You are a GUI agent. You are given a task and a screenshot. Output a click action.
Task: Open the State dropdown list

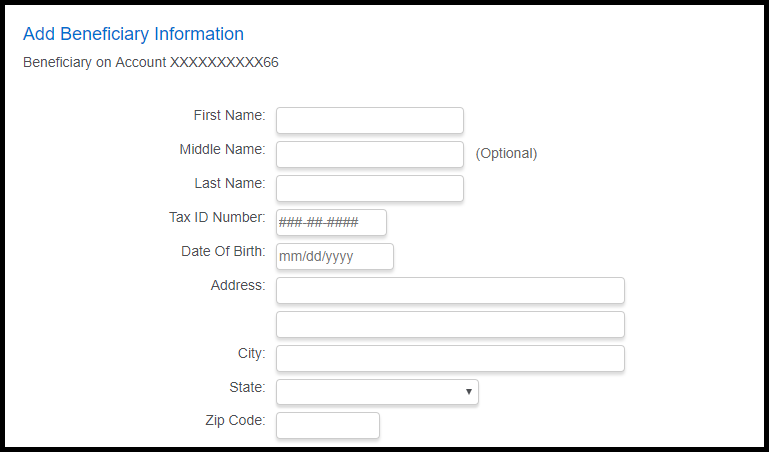pos(377,392)
